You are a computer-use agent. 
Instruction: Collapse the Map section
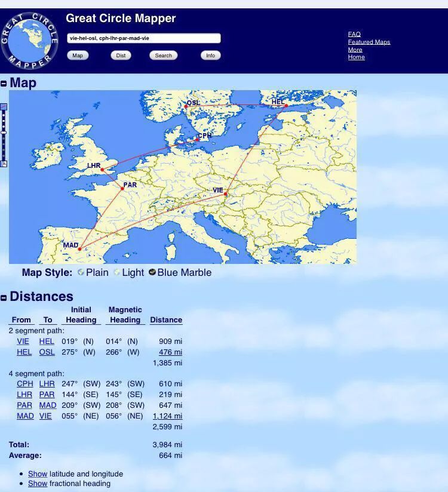click(4, 84)
